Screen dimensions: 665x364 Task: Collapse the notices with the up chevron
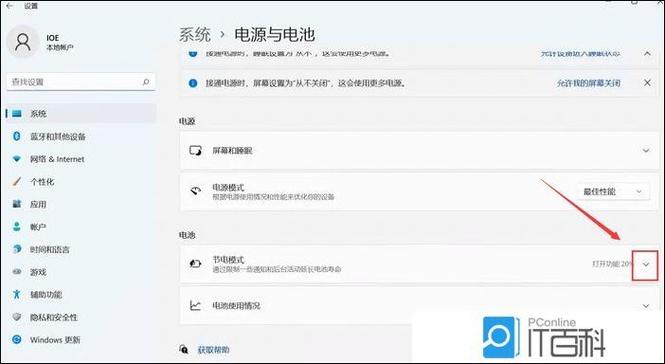tap(647, 53)
